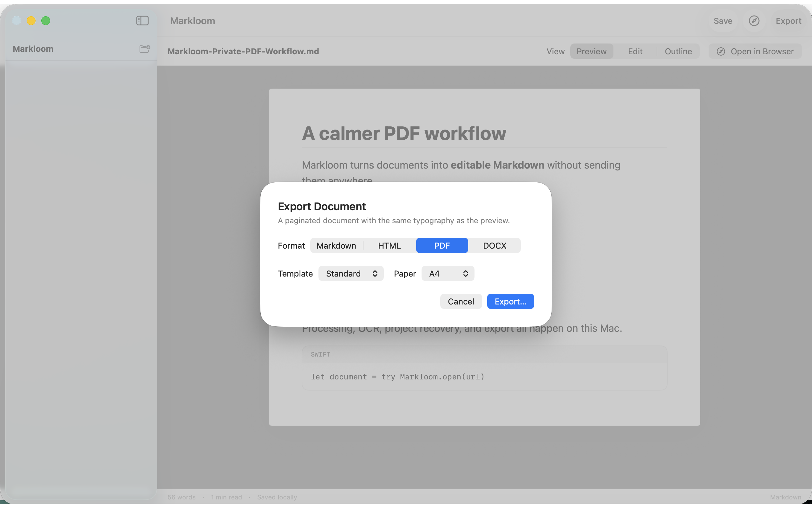
Task: Click Save in the top toolbar
Action: point(723,21)
